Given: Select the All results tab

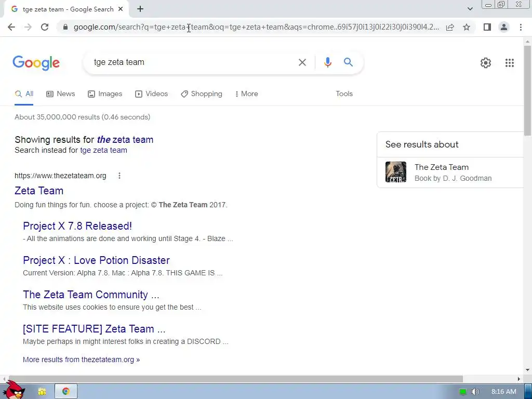Looking at the screenshot, I should click(x=24, y=94).
